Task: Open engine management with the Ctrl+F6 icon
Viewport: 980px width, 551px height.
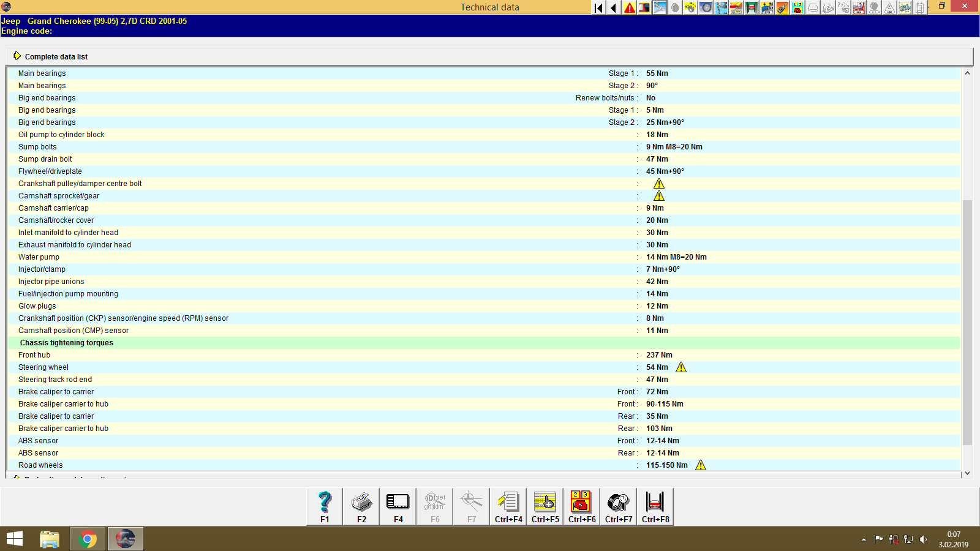Action: 581,505
